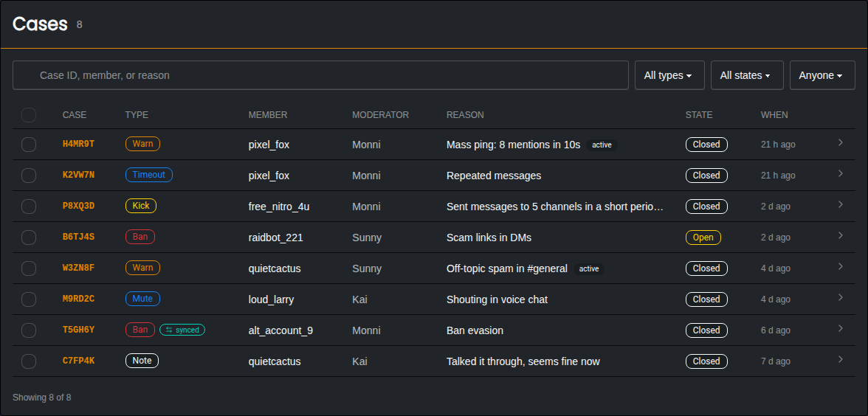
Task: Expand case K2VW7N with its chevron
Action: point(840,174)
